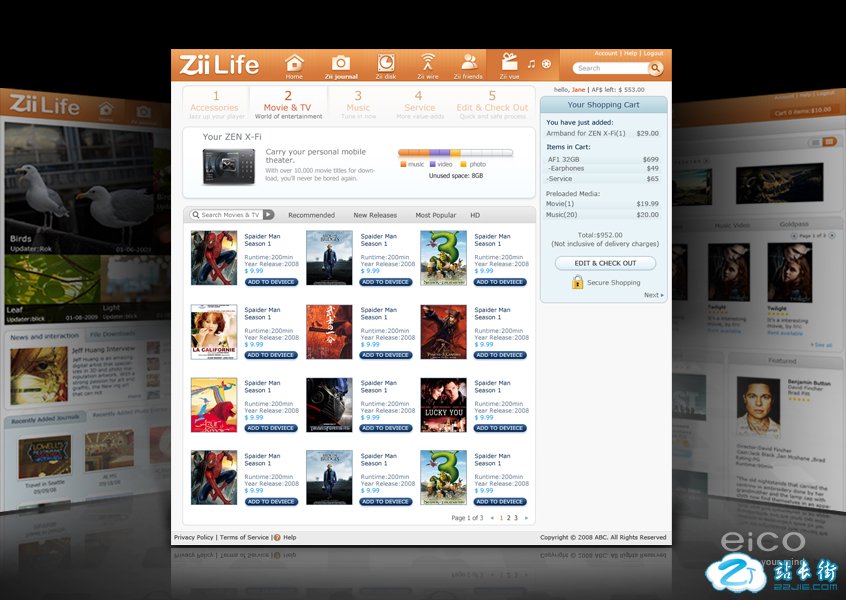Open the Home icon in the header
Viewport: 846px width, 600px height.
(294, 63)
